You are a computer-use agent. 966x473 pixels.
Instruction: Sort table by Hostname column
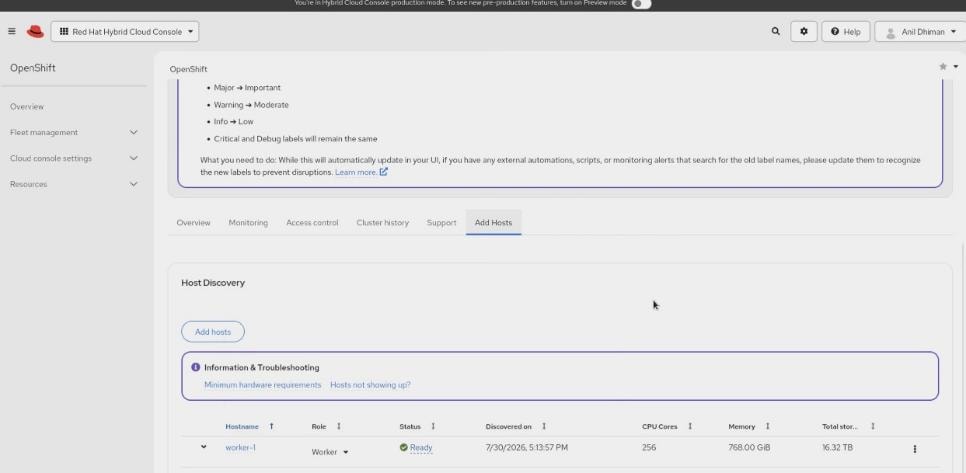(x=249, y=426)
